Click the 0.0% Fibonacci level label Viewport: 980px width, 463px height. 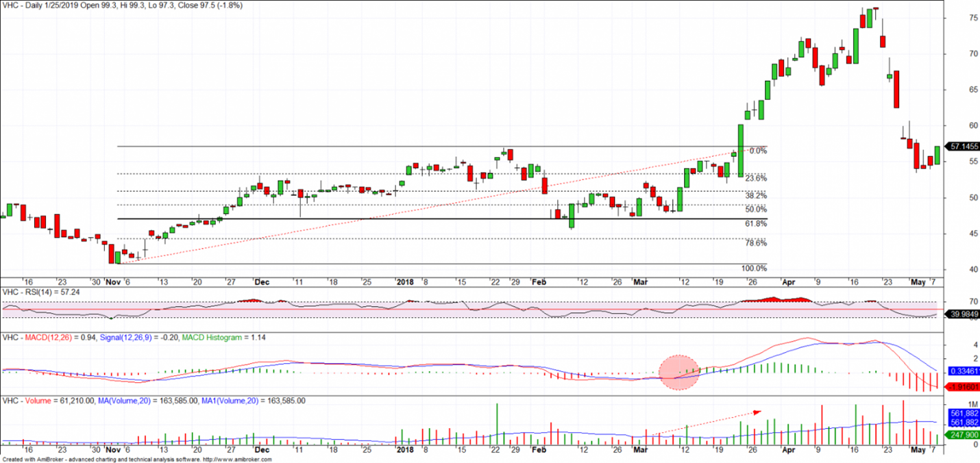pos(758,151)
